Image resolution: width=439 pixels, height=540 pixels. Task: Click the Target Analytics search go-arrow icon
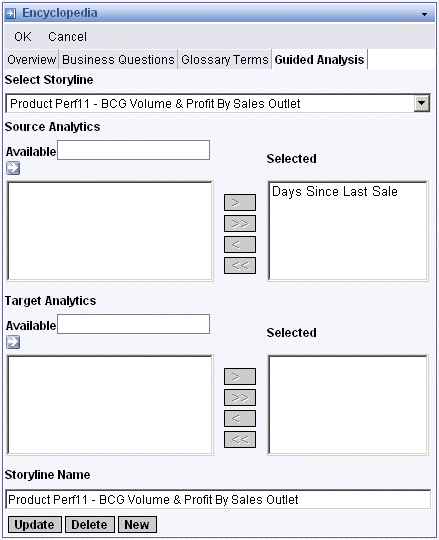(x=13, y=342)
